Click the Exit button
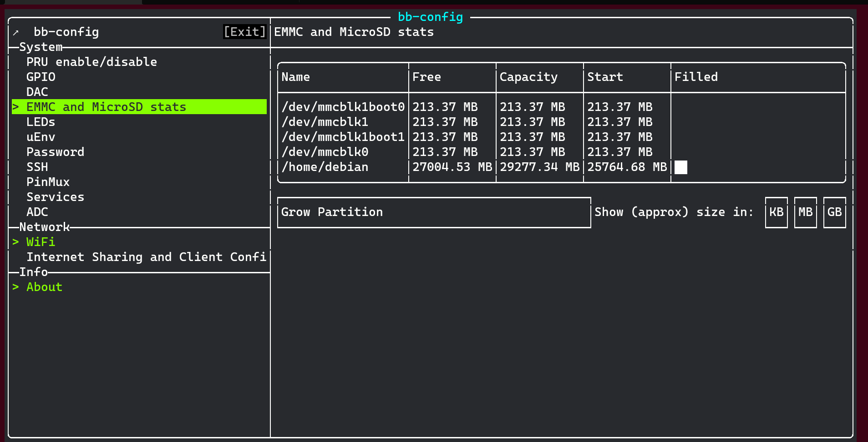Image resolution: width=868 pixels, height=442 pixels. click(x=244, y=32)
